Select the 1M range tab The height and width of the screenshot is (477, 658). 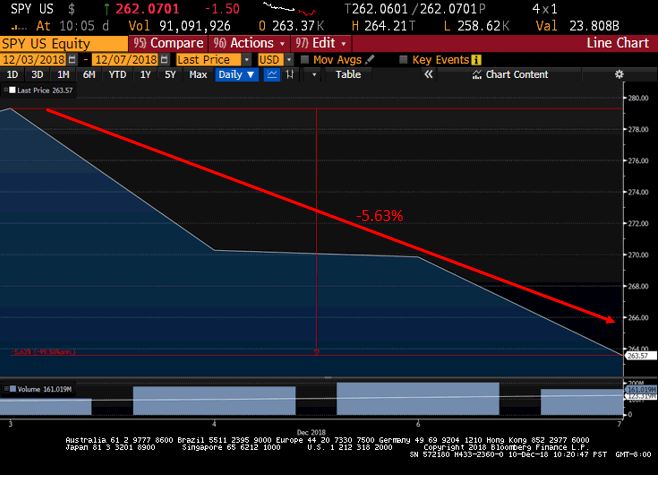[x=63, y=75]
